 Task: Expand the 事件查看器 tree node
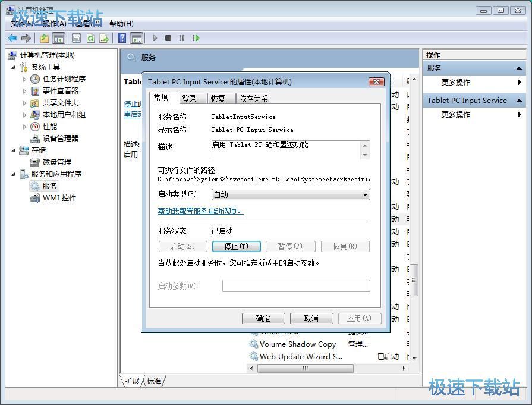click(x=24, y=91)
